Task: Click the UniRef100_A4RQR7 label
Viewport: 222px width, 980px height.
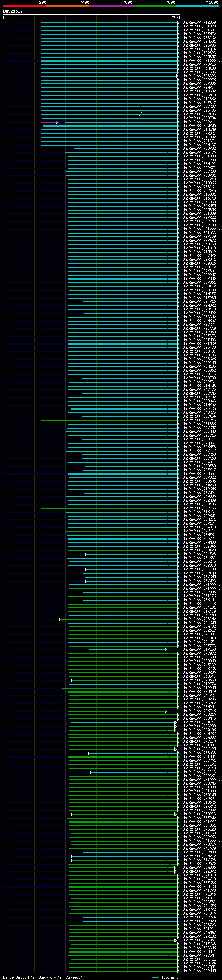Action: click(x=199, y=133)
